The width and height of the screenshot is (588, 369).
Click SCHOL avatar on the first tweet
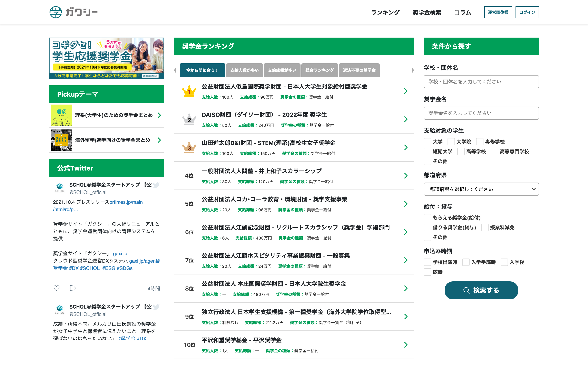[x=60, y=188]
